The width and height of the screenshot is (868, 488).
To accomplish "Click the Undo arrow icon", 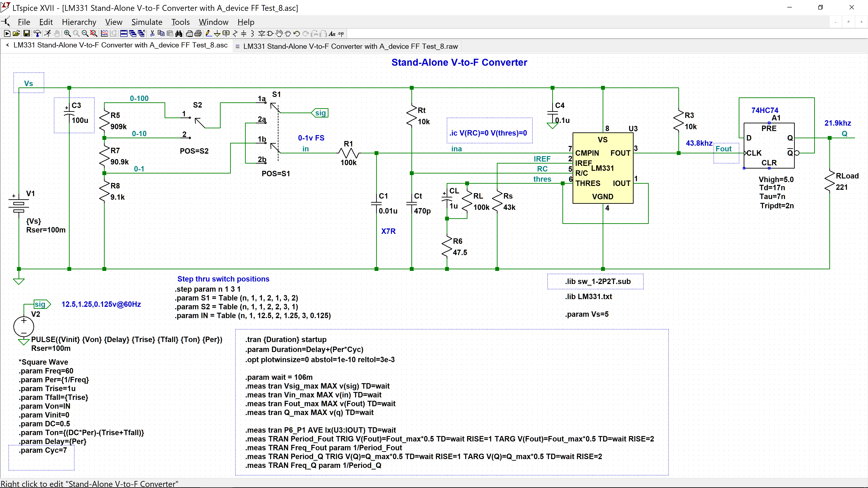I will pos(297,34).
